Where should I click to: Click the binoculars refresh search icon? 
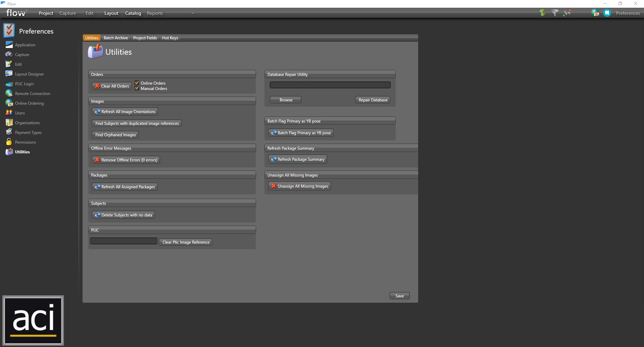pyautogui.click(x=567, y=13)
